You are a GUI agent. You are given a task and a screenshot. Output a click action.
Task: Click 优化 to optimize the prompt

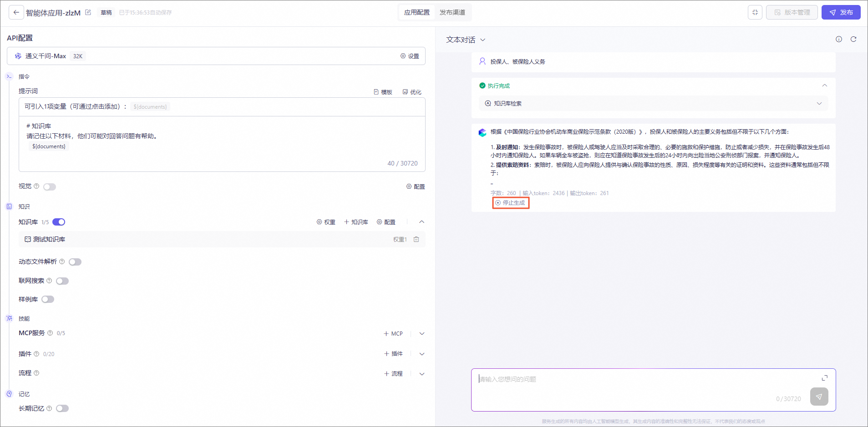[412, 92]
